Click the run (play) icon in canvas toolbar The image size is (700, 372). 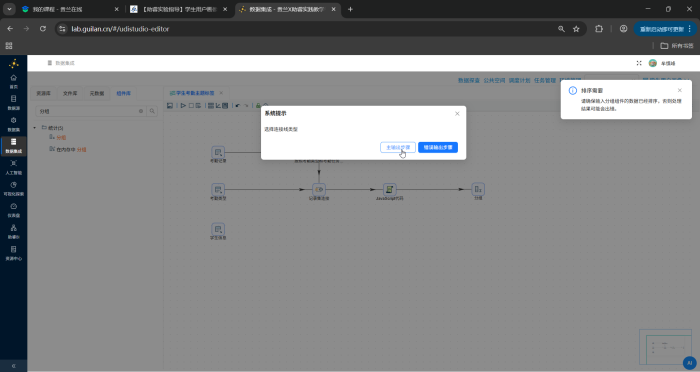[x=183, y=106]
